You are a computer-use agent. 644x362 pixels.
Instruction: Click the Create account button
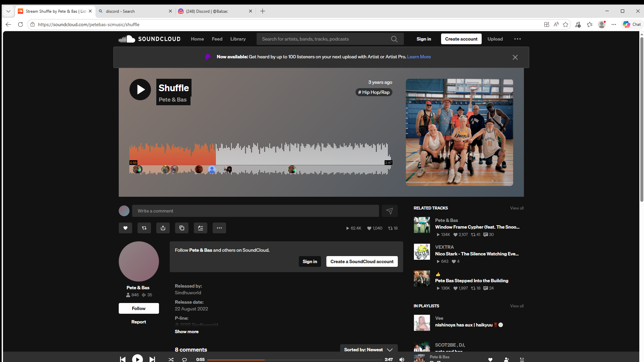click(x=461, y=39)
